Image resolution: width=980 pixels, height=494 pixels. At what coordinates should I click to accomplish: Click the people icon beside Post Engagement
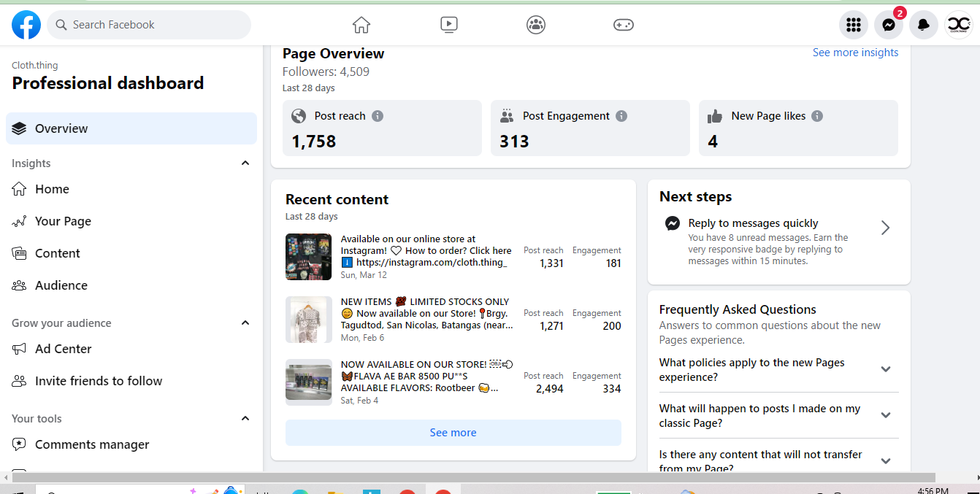pos(507,116)
